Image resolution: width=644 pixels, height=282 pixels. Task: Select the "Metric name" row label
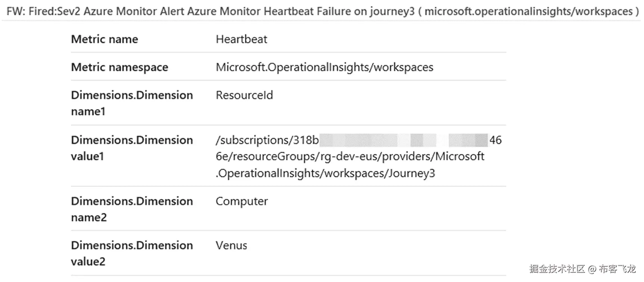[105, 39]
